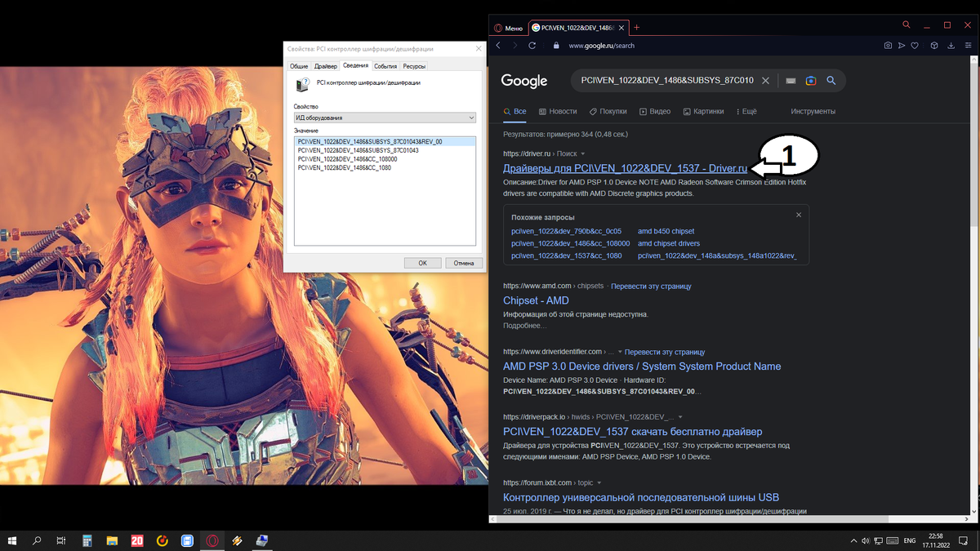Open Opera's send/flow arrow icon

pyautogui.click(x=902, y=46)
